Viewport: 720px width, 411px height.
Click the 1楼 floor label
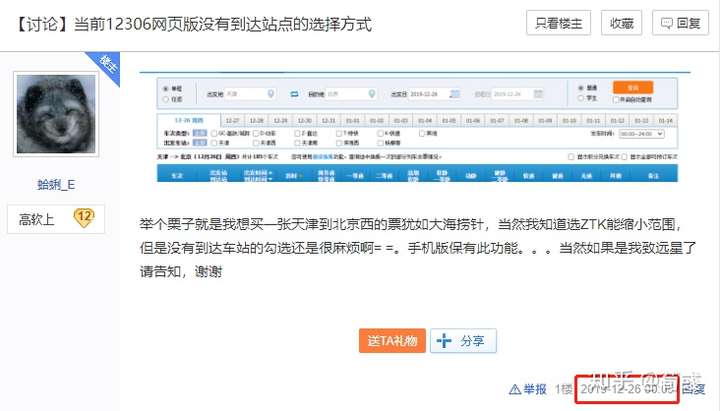(x=563, y=389)
